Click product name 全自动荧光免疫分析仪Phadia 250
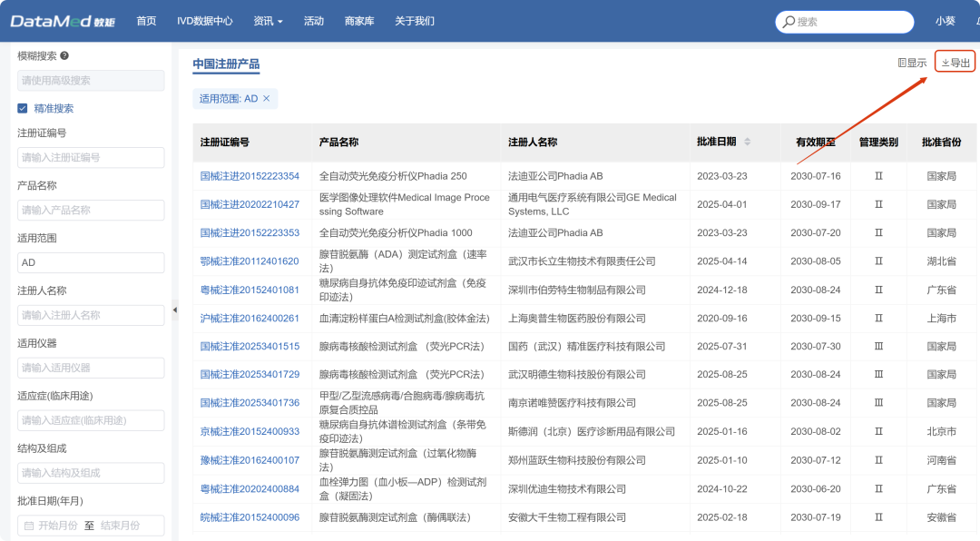Screen dimensions: 980x541 click(393, 176)
